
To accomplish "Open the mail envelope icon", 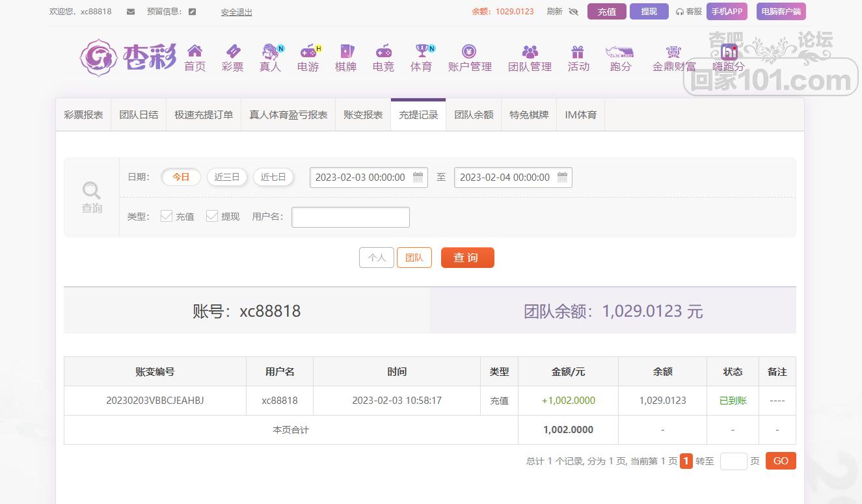I will [x=131, y=12].
